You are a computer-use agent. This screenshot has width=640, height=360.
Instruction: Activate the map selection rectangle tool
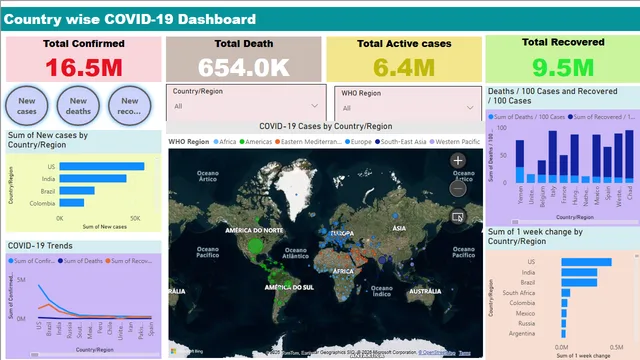[458, 217]
